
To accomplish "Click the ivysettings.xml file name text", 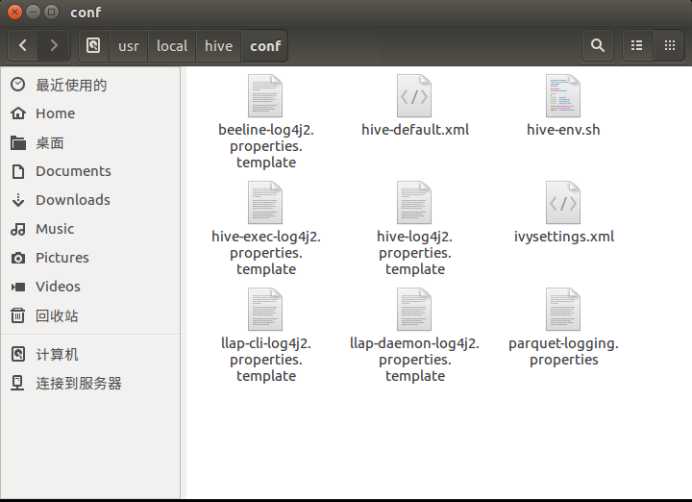I will (x=564, y=237).
